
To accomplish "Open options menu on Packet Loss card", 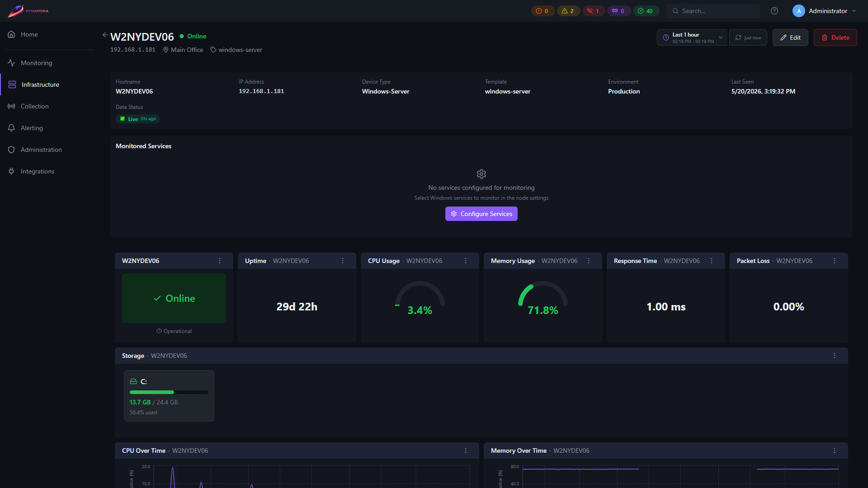I will click(x=835, y=261).
